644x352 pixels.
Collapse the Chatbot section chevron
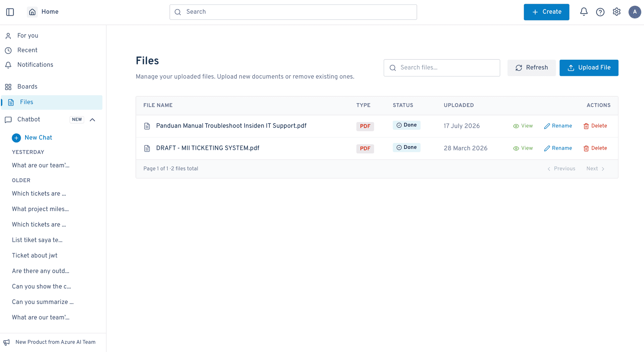[x=93, y=120]
